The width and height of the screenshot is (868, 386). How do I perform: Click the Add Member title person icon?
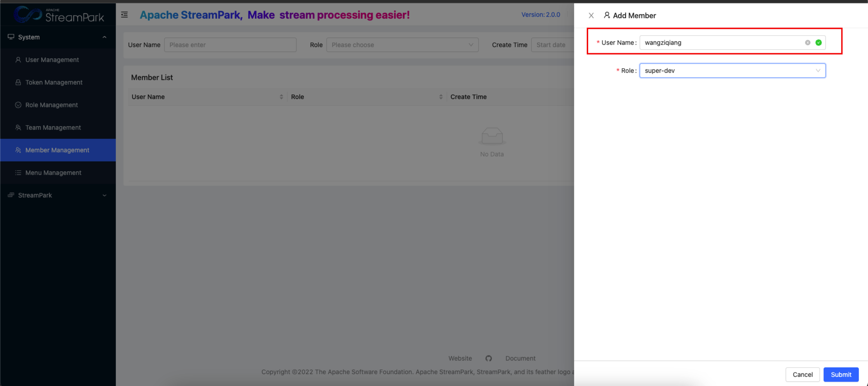tap(607, 15)
